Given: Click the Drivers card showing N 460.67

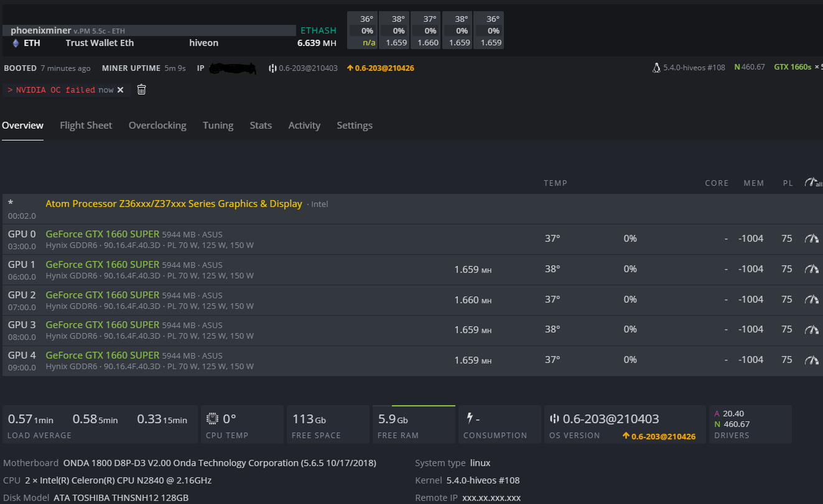Looking at the screenshot, I should [x=750, y=424].
